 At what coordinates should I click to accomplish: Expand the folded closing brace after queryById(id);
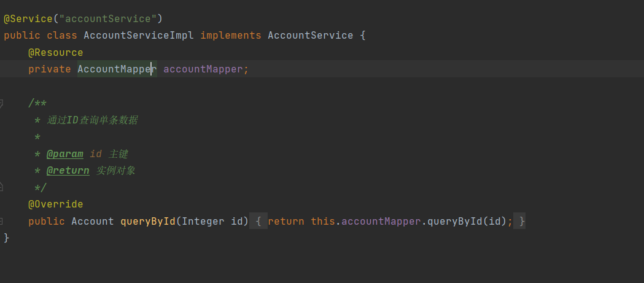pos(519,222)
